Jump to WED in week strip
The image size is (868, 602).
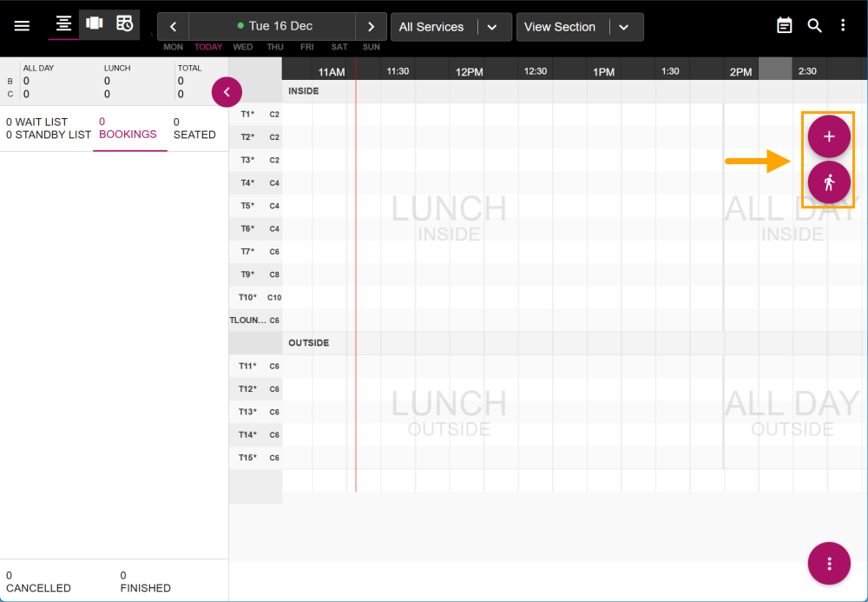point(243,47)
